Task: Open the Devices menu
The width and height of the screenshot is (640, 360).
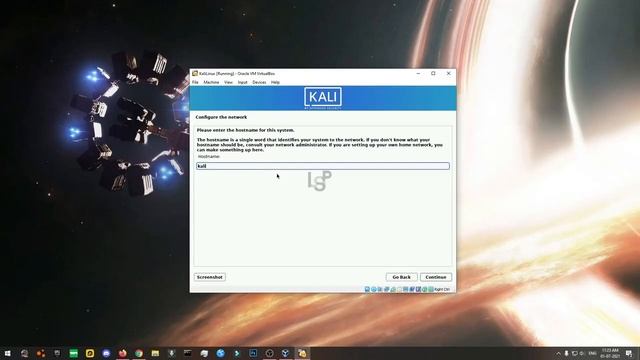Action: tap(259, 82)
